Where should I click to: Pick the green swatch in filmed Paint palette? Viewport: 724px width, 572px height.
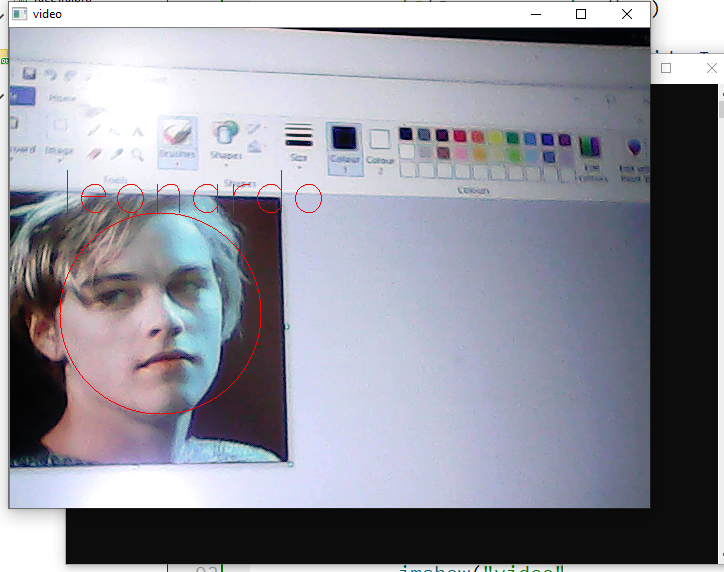513,138
